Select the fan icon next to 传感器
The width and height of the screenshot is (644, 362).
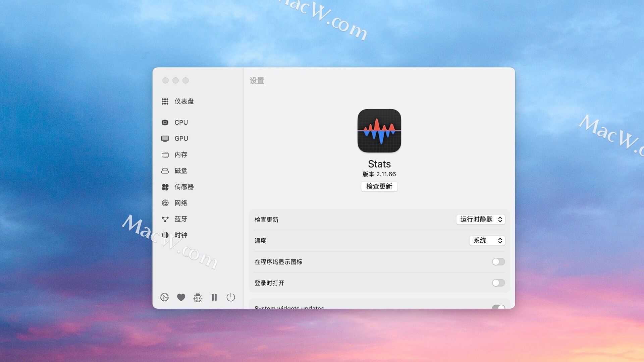tap(165, 187)
